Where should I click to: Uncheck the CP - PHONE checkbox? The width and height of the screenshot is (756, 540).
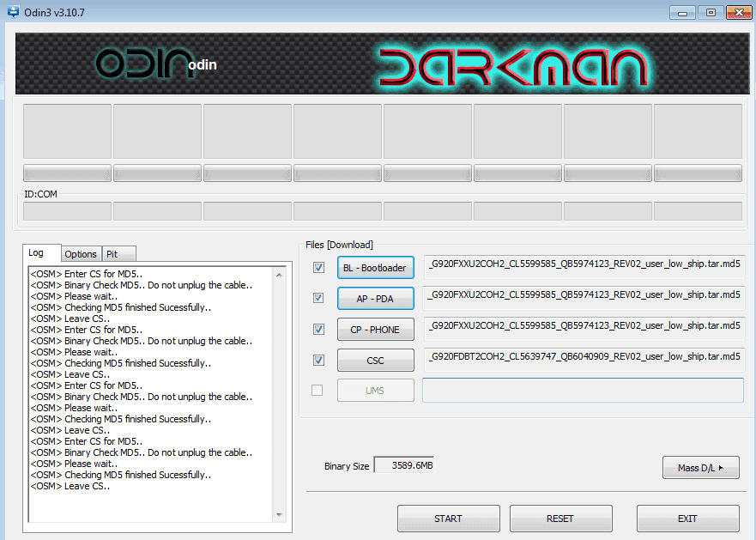318,329
